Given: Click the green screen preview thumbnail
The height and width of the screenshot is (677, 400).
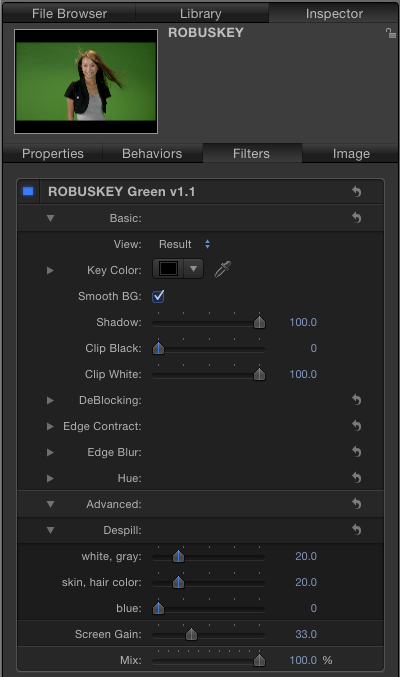Looking at the screenshot, I should coord(86,81).
